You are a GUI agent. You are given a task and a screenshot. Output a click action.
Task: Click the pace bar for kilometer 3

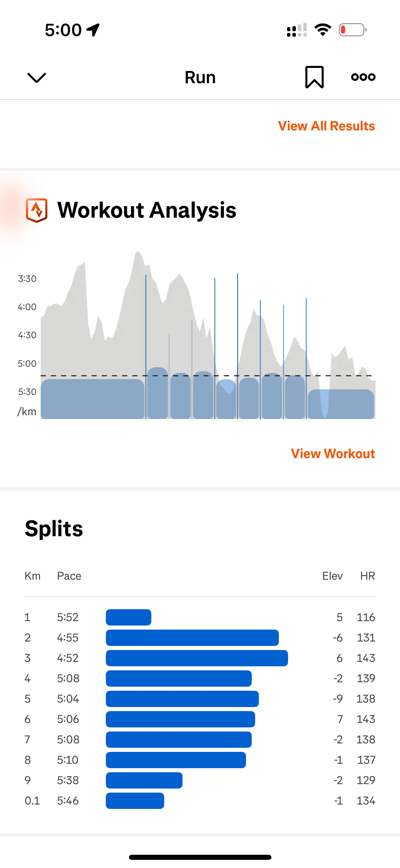(196, 658)
